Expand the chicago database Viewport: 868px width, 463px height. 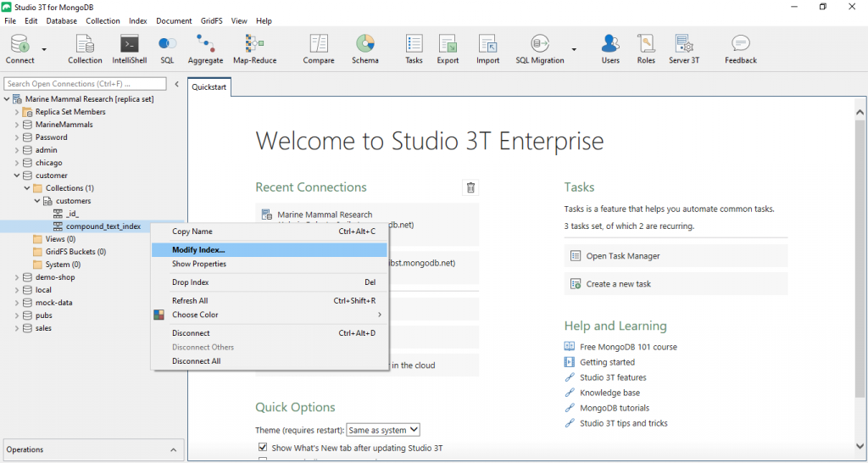tap(17, 163)
